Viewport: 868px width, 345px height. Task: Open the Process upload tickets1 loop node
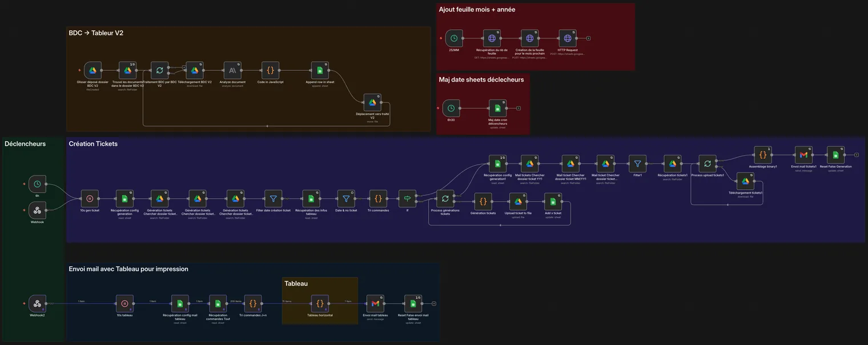click(708, 164)
